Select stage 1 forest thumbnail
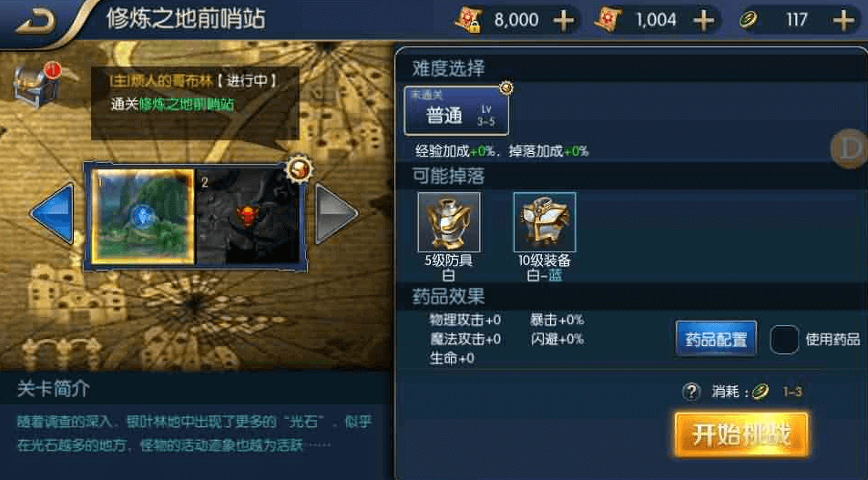This screenshot has height=480, width=868. tap(143, 217)
